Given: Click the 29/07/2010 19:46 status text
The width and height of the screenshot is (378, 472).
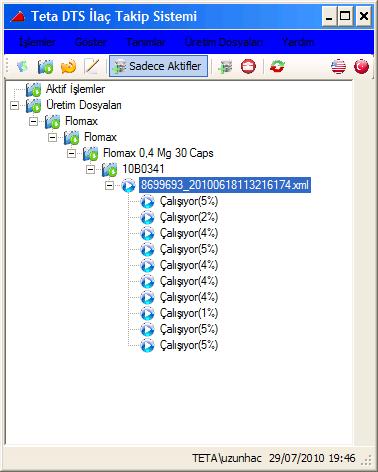Looking at the screenshot, I should [x=312, y=458].
